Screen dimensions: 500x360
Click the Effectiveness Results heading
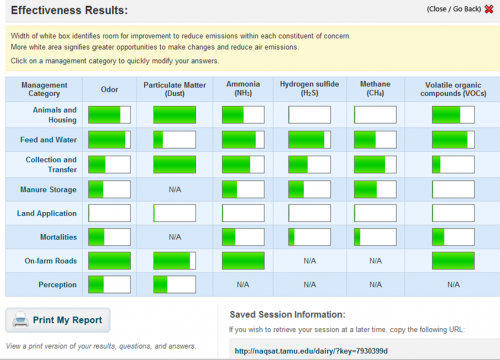69,10
